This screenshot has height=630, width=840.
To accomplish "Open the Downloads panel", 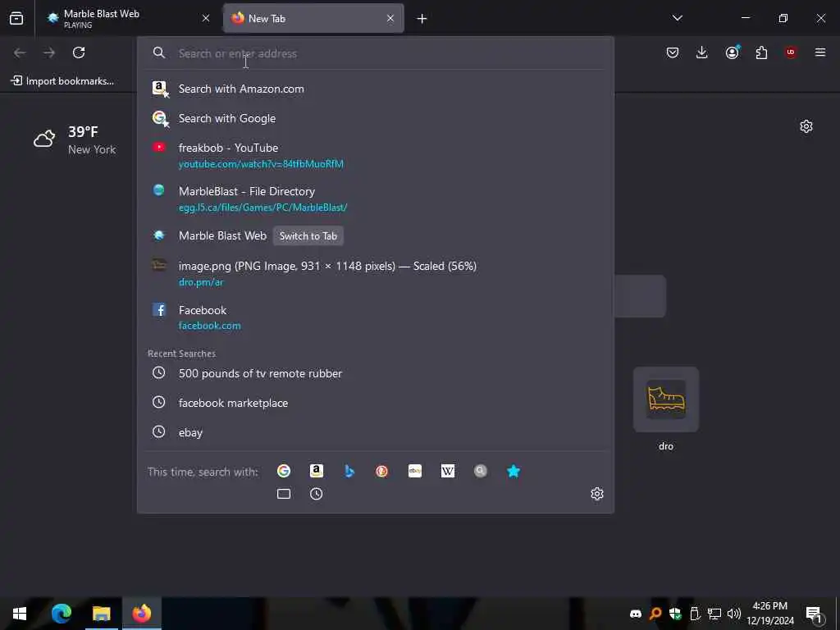I will tap(702, 52).
